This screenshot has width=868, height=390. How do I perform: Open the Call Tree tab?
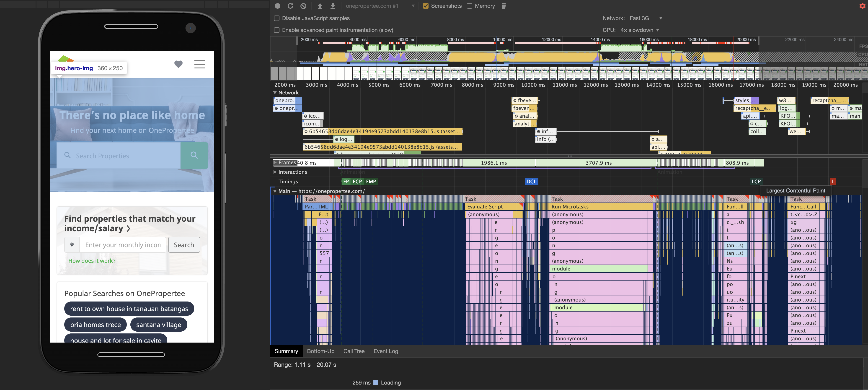(x=354, y=351)
